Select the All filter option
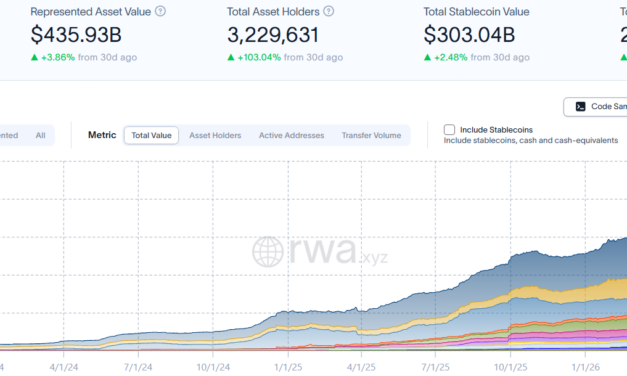Image resolution: width=627 pixels, height=376 pixels. [x=40, y=135]
